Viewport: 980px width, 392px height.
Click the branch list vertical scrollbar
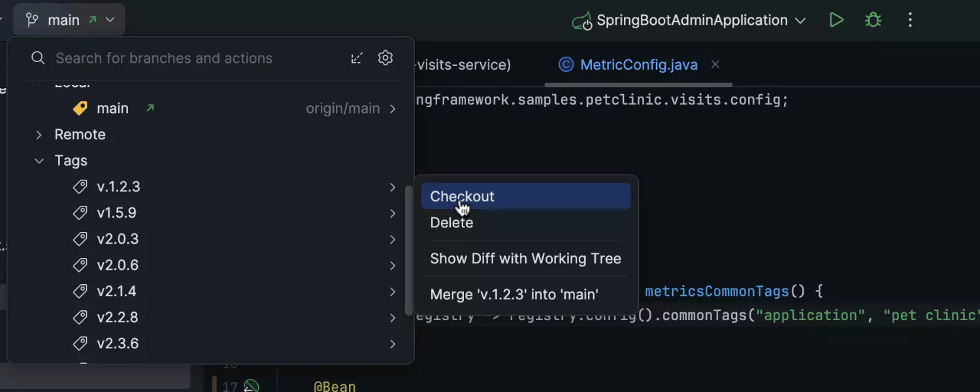(409, 248)
